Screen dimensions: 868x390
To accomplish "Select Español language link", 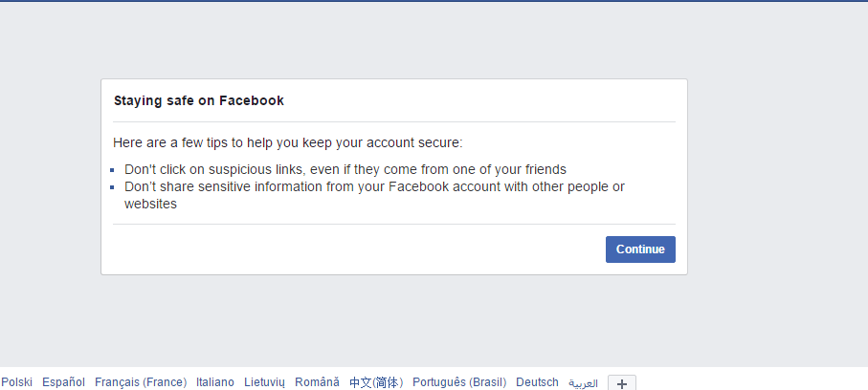I will click(x=63, y=382).
